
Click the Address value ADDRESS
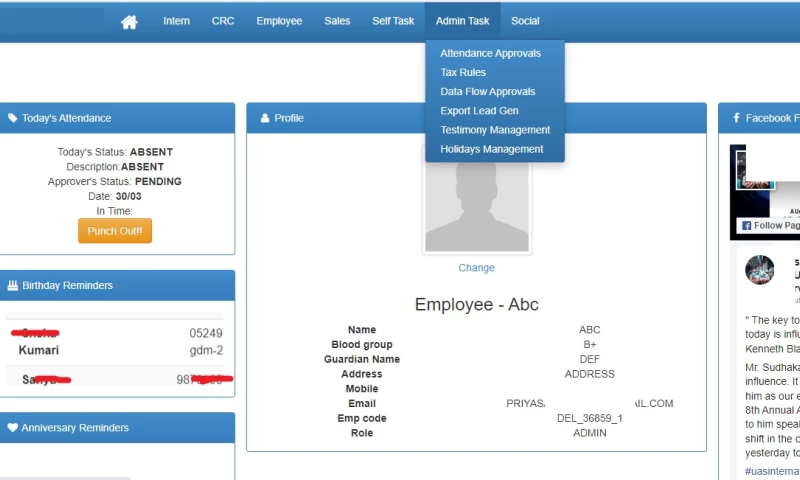pyautogui.click(x=589, y=374)
